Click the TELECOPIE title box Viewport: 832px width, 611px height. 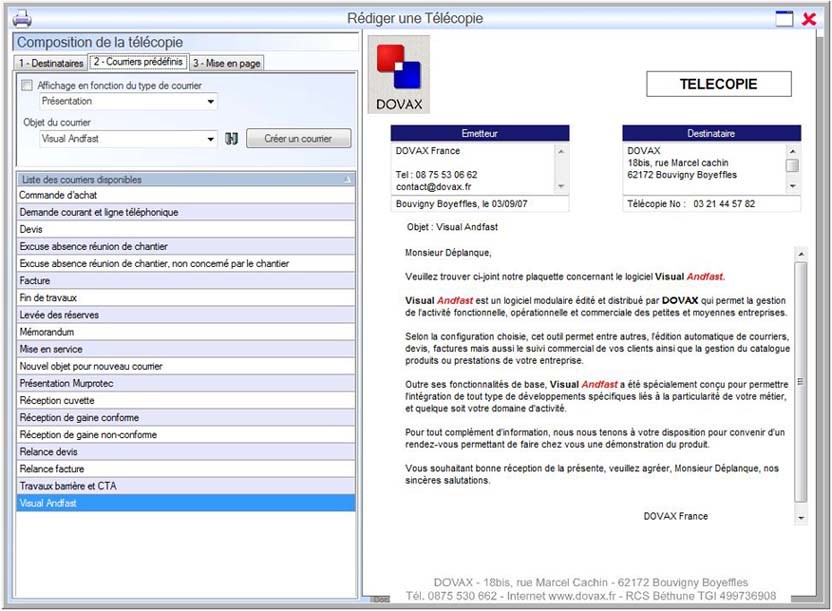pyautogui.click(x=718, y=84)
